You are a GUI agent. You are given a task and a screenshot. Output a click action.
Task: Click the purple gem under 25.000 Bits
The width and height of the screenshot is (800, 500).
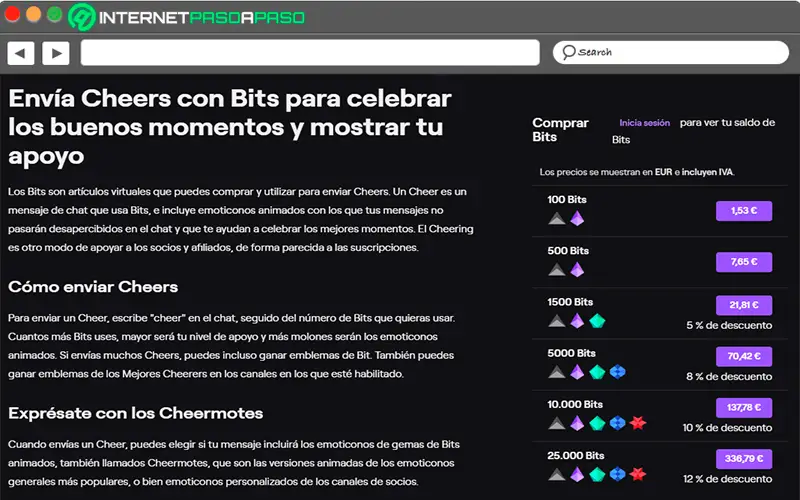[577, 474]
